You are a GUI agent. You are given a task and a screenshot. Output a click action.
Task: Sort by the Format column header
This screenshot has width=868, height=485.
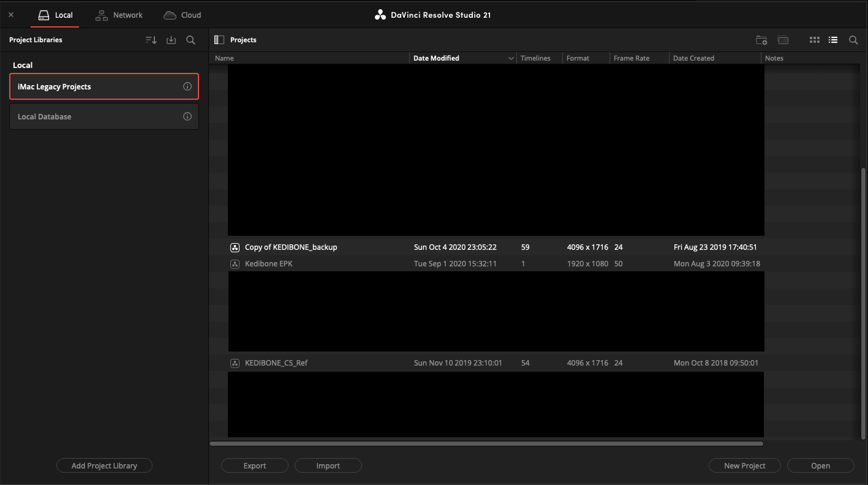point(586,58)
